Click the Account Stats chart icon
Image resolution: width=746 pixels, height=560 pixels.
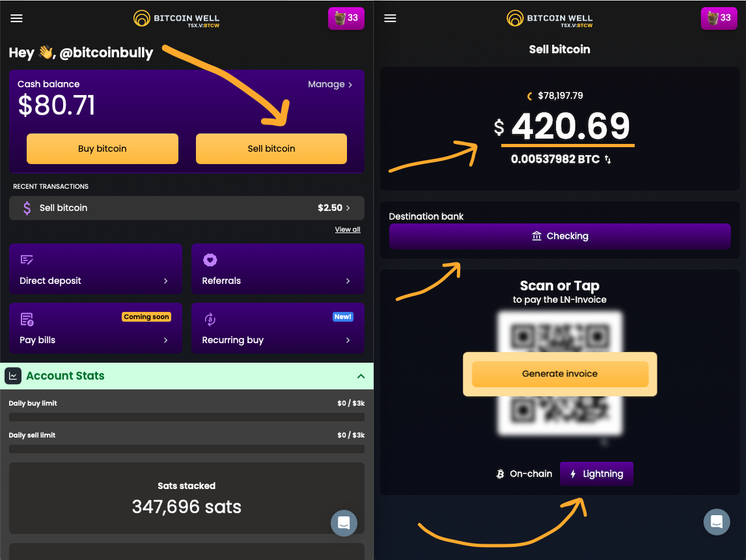coord(13,376)
